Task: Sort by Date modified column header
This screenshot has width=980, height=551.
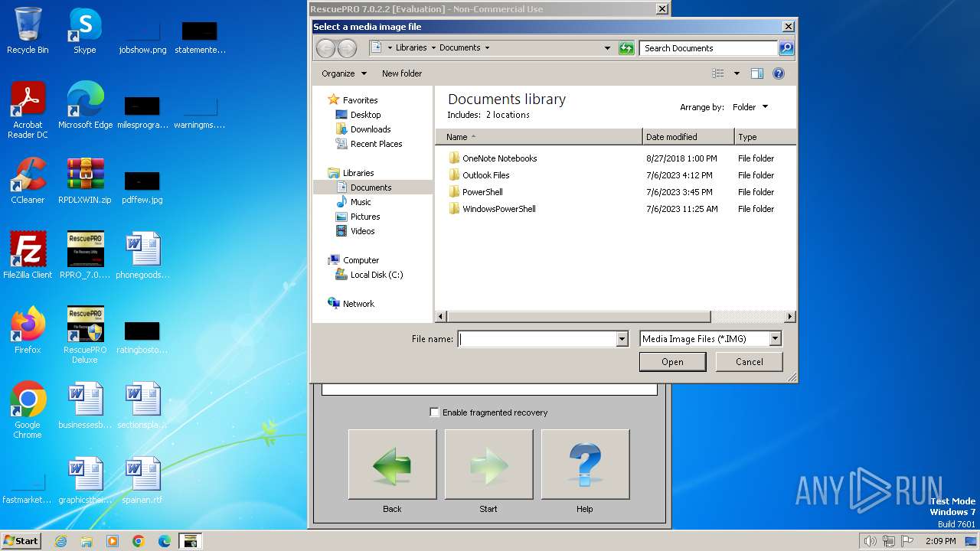Action: click(x=688, y=137)
